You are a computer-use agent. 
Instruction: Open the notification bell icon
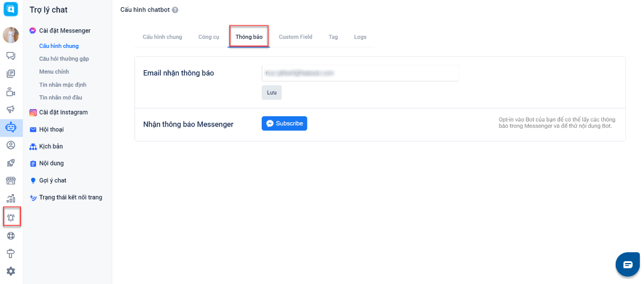tap(11, 217)
